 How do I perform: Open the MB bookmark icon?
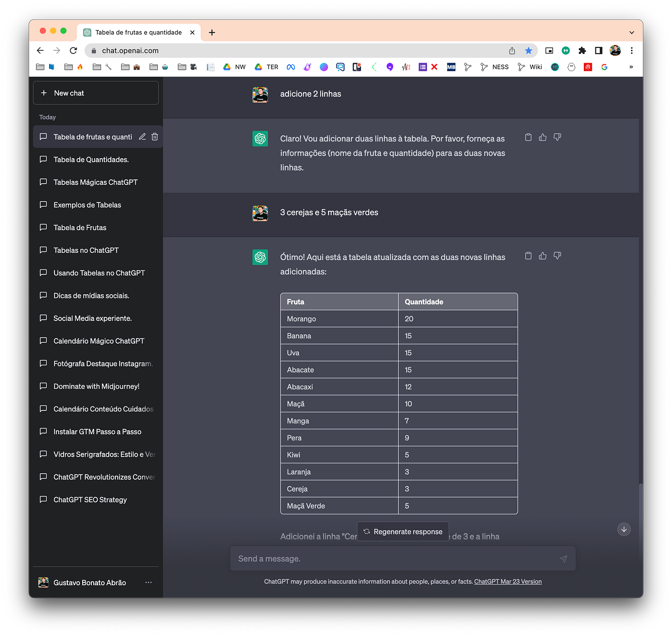(x=451, y=67)
